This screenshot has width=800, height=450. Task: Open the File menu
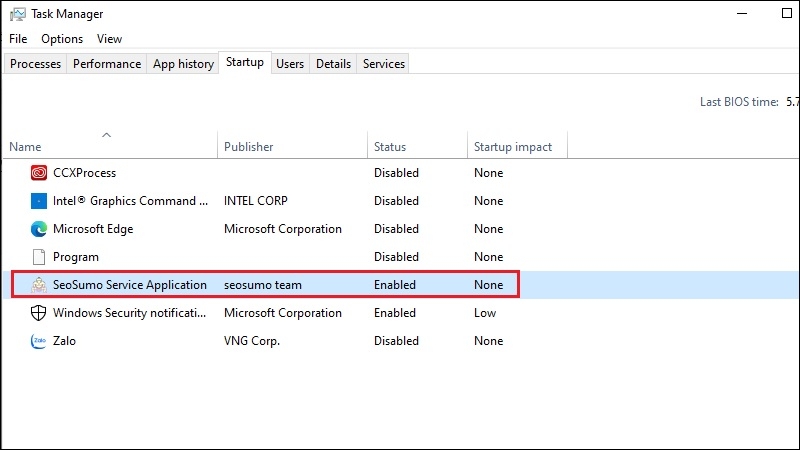point(18,39)
